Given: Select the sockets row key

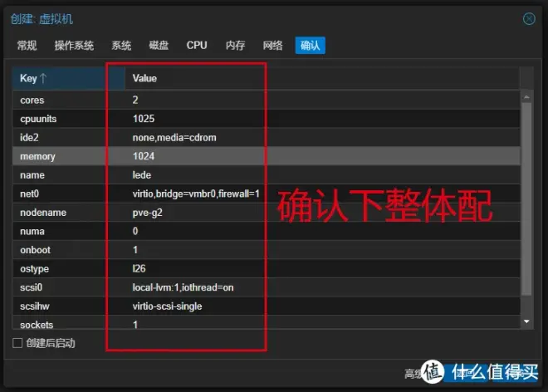Looking at the screenshot, I should (x=37, y=325).
